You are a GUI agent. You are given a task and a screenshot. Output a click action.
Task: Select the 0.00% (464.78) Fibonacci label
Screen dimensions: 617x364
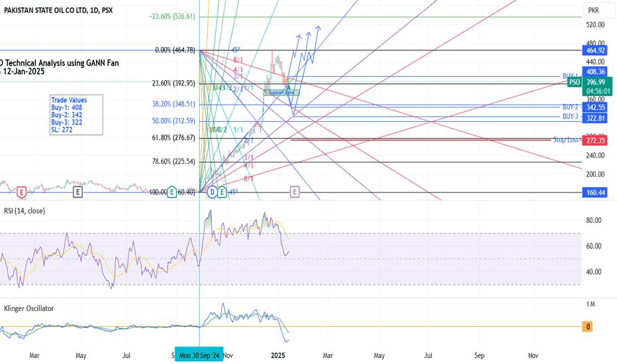click(x=175, y=50)
